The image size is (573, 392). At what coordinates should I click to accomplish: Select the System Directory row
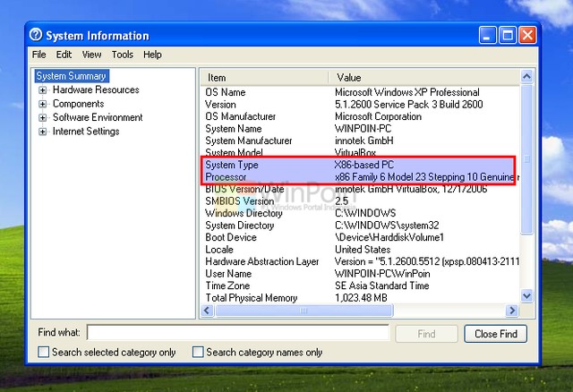tap(360, 225)
